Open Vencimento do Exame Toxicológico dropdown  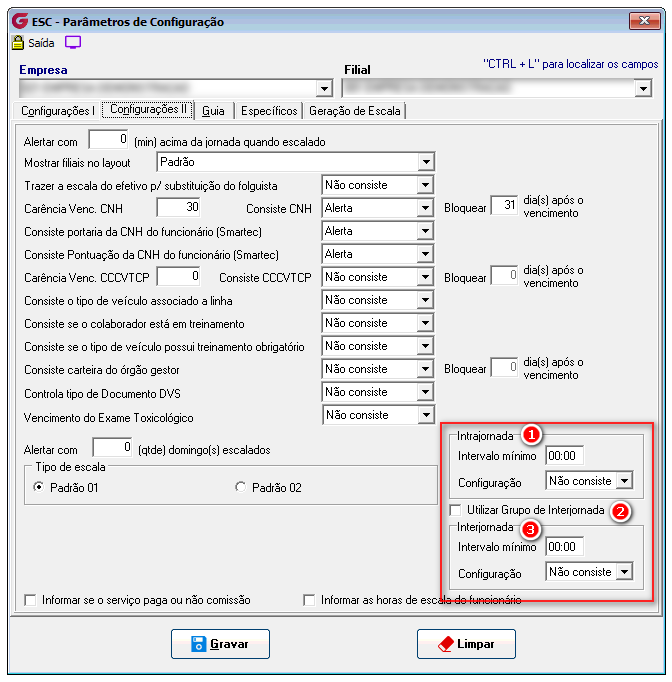426,415
